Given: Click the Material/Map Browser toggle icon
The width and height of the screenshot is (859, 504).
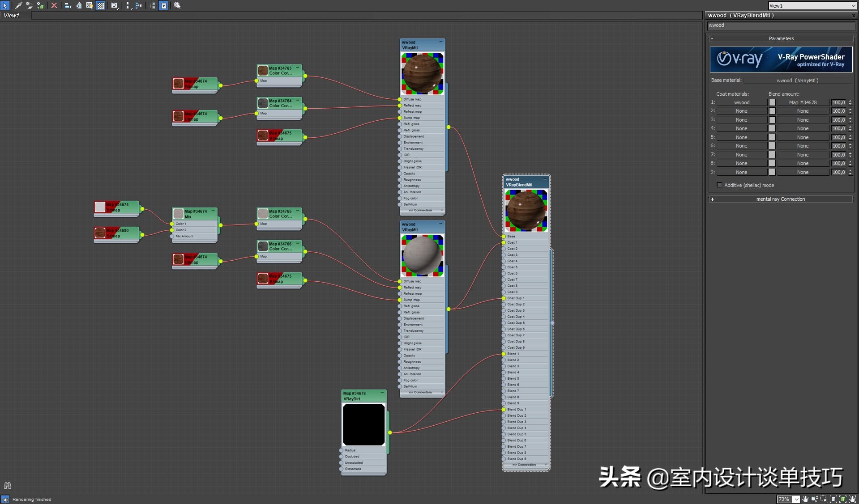Looking at the screenshot, I should (x=152, y=5).
